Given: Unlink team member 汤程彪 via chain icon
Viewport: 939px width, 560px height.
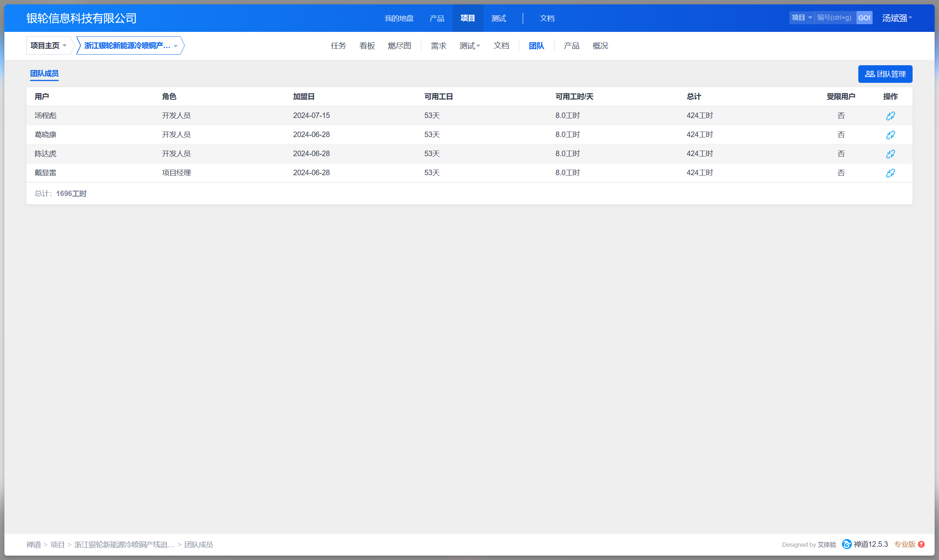Looking at the screenshot, I should pyautogui.click(x=890, y=116).
